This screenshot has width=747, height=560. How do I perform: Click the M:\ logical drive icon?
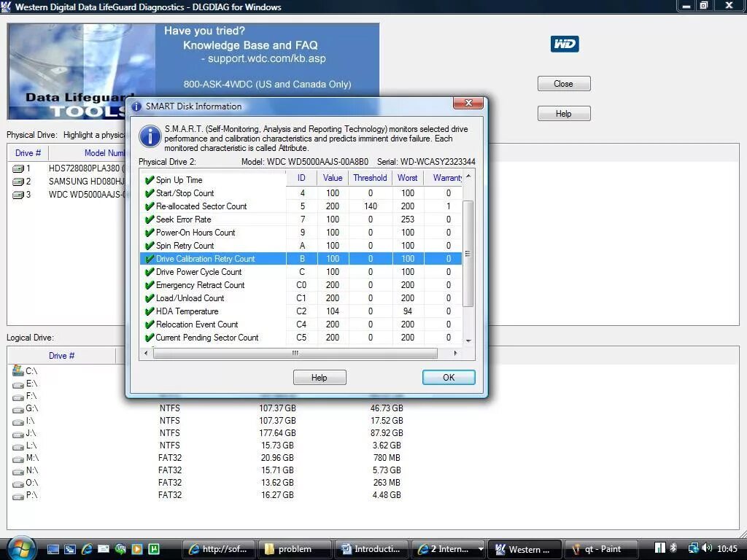(x=18, y=459)
